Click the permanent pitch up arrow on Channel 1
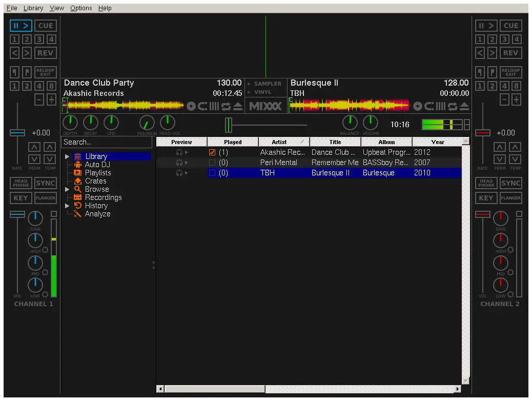 pos(34,147)
